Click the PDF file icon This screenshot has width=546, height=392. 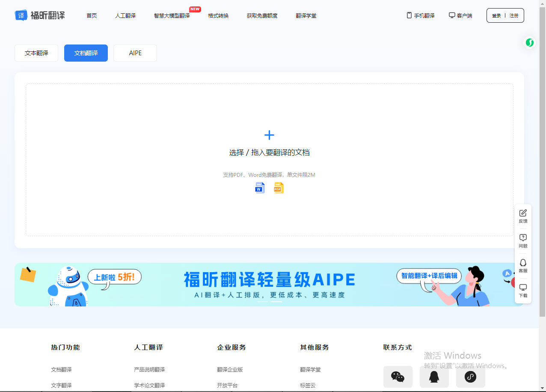tap(279, 188)
